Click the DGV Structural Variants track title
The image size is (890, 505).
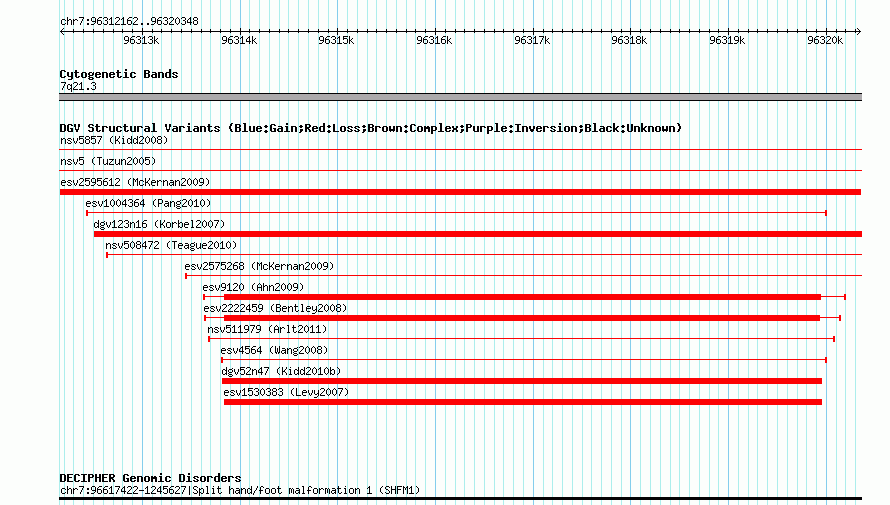tap(371, 128)
